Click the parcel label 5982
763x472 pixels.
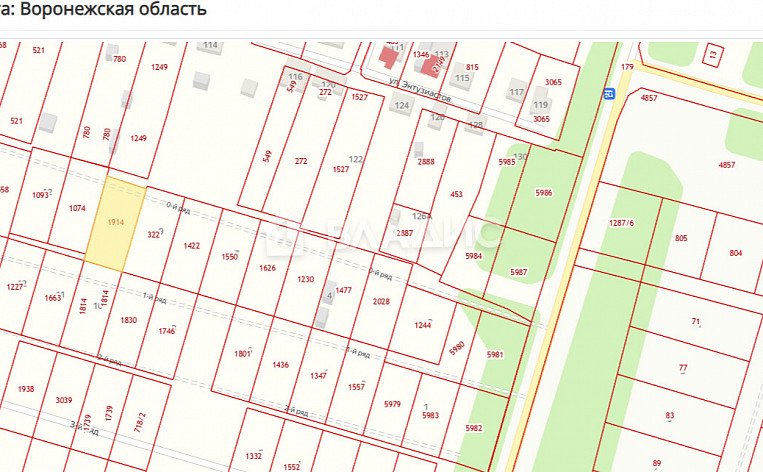pyautogui.click(x=473, y=428)
